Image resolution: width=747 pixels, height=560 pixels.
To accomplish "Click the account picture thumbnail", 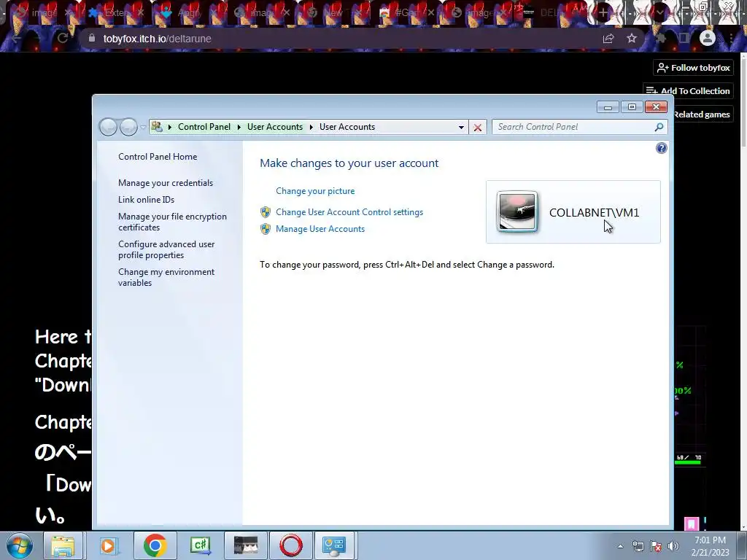I will [x=517, y=211].
